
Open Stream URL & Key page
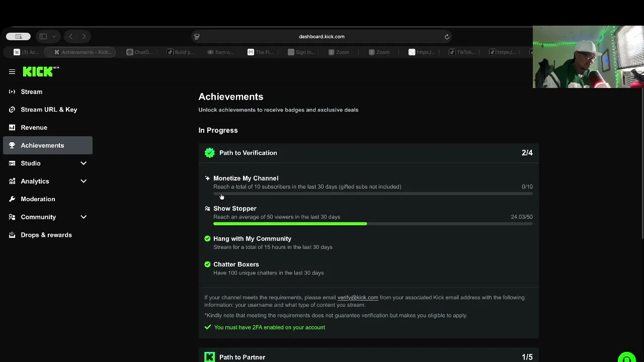point(48,110)
